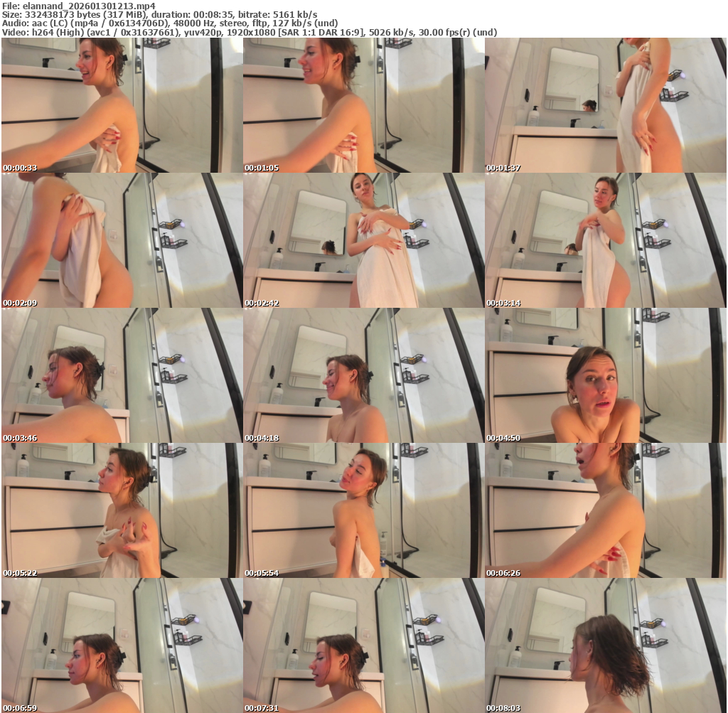
Task: Open the frame timestamped 00:02:09
Action: [122, 240]
